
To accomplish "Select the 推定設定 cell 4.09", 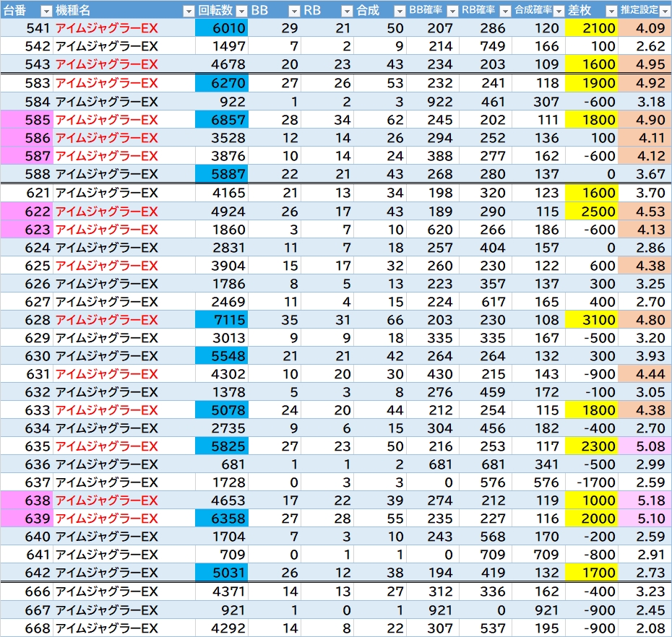I will [x=645, y=28].
